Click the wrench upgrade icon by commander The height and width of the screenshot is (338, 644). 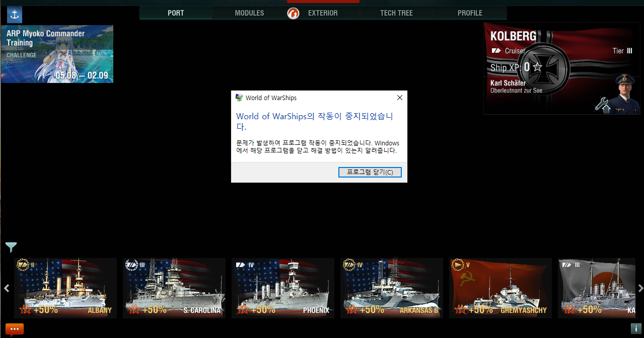pyautogui.click(x=603, y=104)
